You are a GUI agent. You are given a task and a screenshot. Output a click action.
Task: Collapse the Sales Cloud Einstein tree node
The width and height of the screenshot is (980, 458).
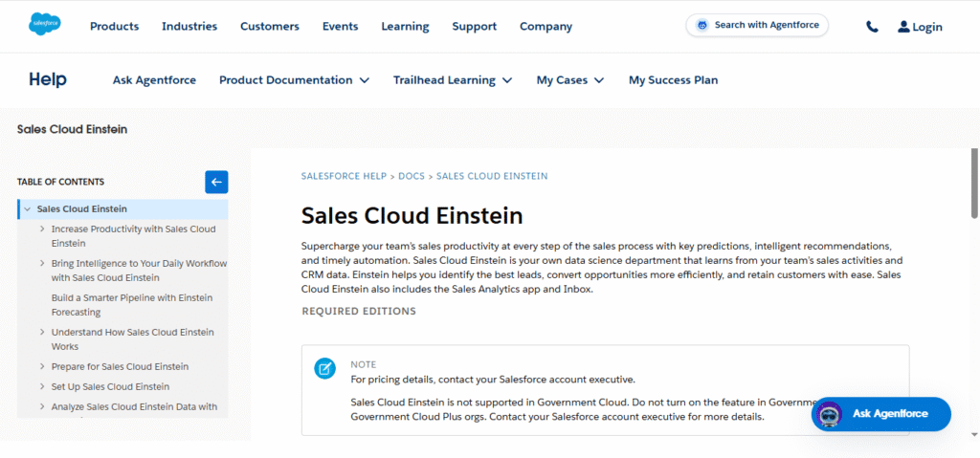(28, 209)
